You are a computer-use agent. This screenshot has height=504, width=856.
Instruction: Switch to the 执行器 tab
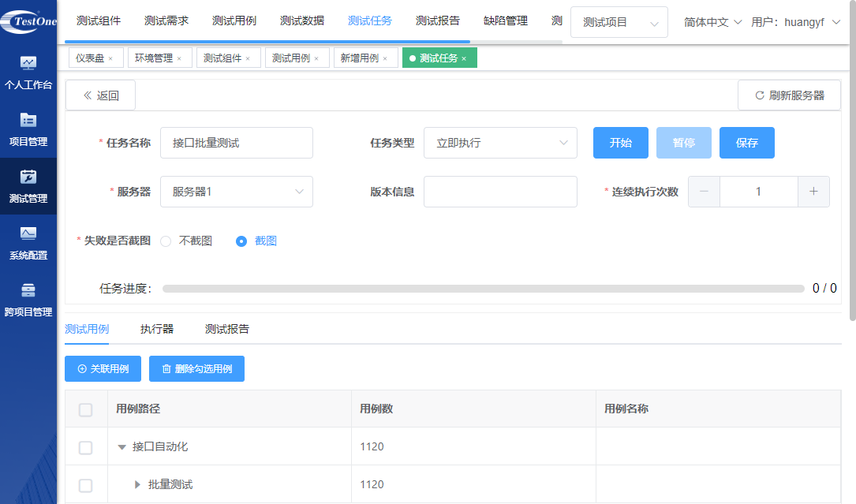(x=157, y=329)
